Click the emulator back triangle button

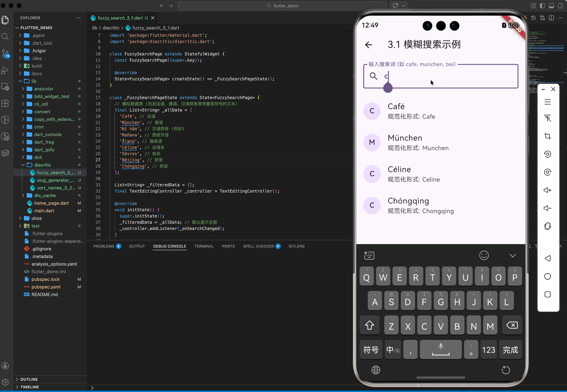tap(548, 258)
